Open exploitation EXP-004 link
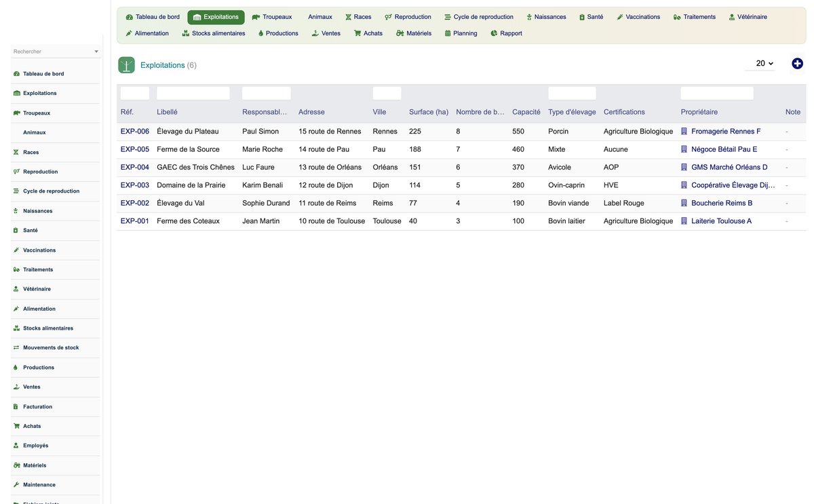 135,167
